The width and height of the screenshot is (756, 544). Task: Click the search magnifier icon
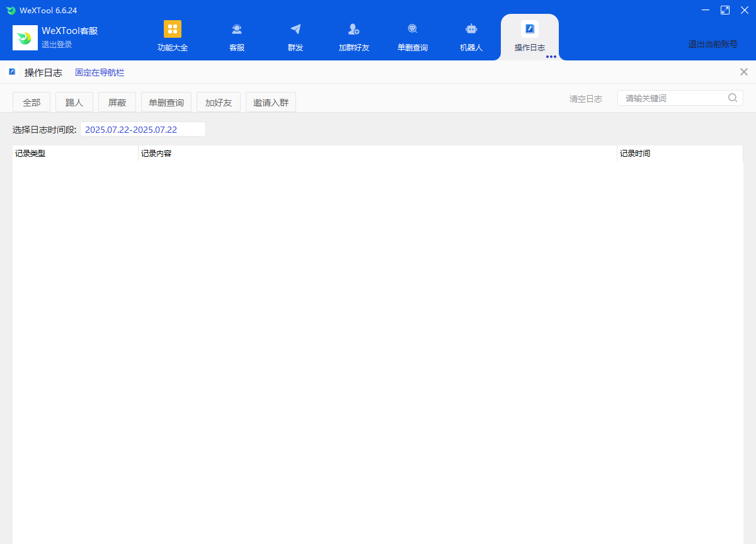(x=733, y=98)
